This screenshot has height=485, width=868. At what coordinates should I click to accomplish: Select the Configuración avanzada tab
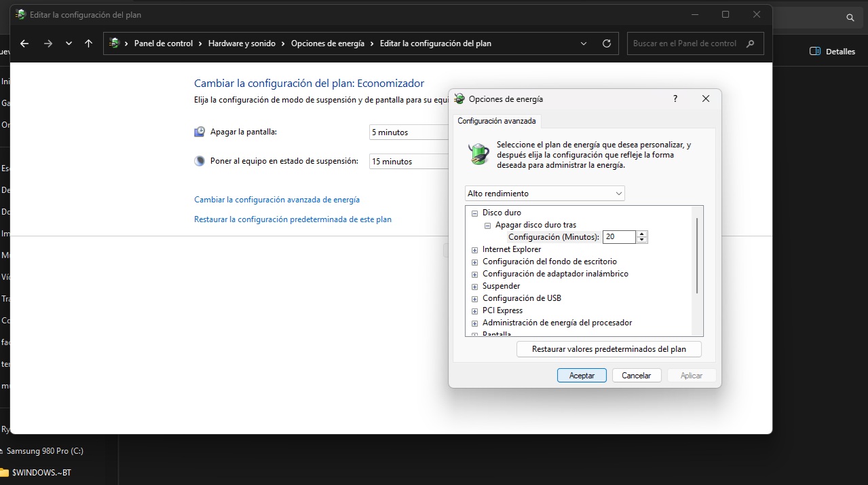[496, 121]
